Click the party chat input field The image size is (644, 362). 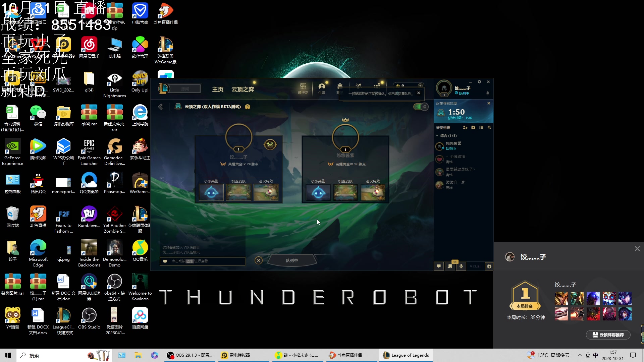click(x=203, y=261)
